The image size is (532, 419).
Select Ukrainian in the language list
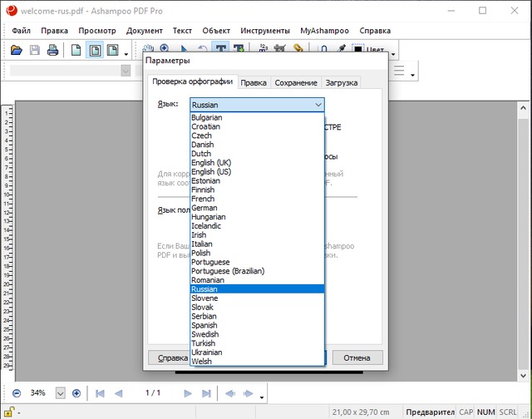[x=206, y=352]
